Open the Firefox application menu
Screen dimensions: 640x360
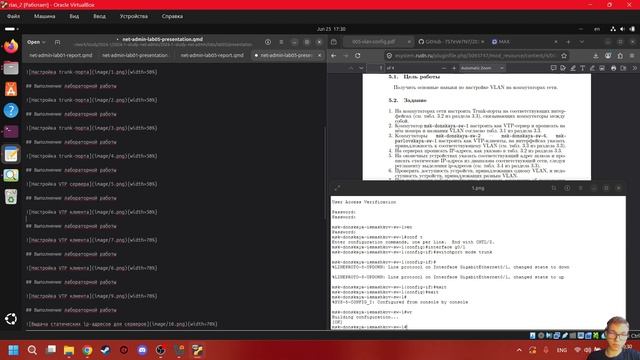[632, 56]
